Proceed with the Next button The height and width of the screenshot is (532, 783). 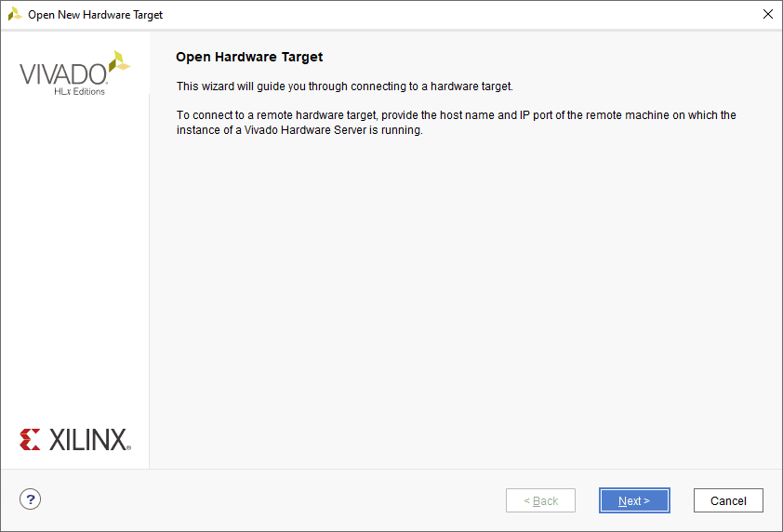click(x=634, y=500)
